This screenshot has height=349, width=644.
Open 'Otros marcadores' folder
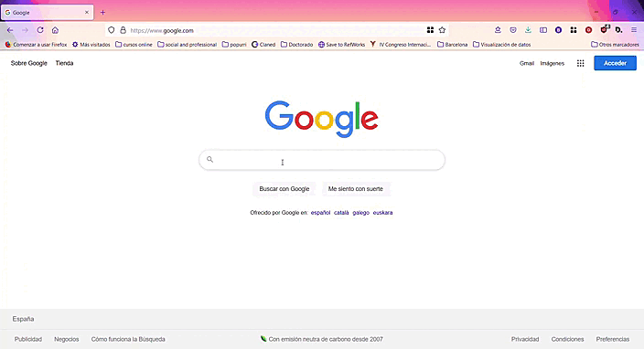pos(616,44)
